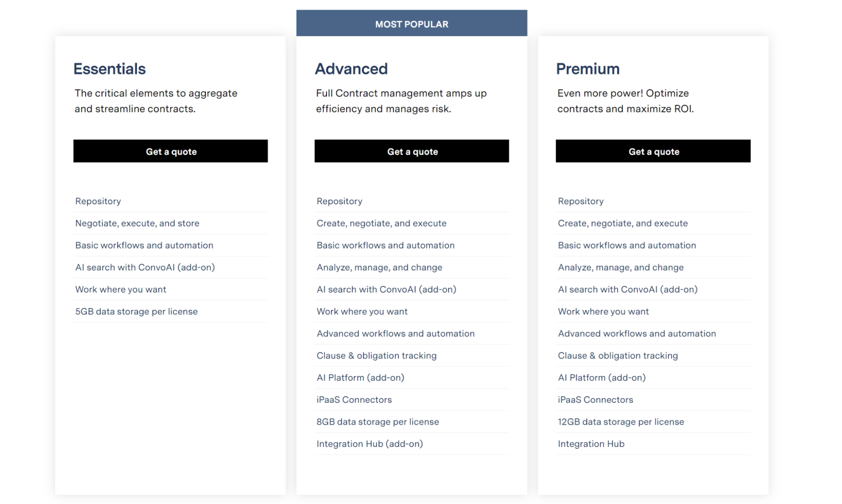
Task: Open AI search with ConvoAI under Essentials
Action: pos(145,267)
